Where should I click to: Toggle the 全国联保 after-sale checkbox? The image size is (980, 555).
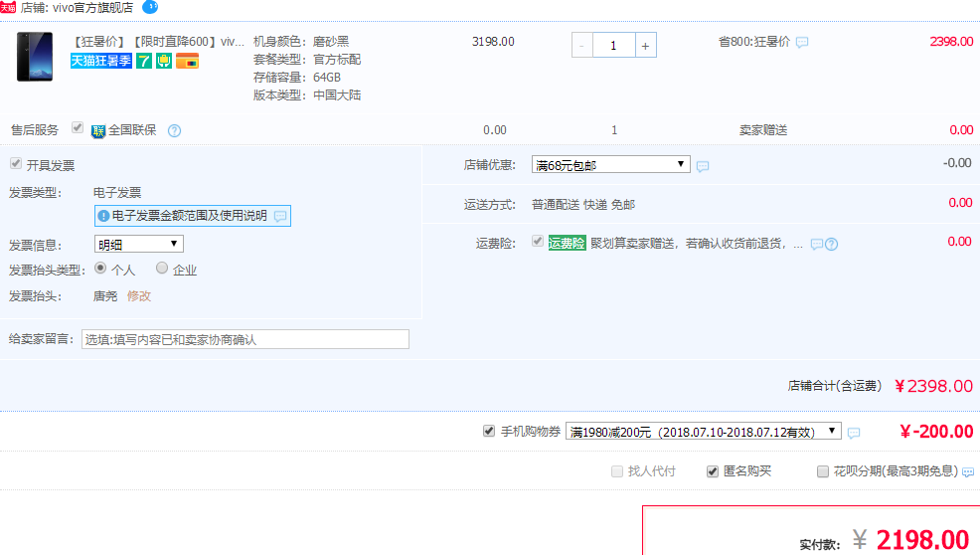(x=78, y=127)
